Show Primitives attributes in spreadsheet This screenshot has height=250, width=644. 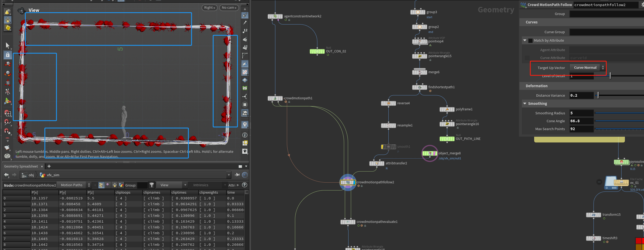point(115,185)
